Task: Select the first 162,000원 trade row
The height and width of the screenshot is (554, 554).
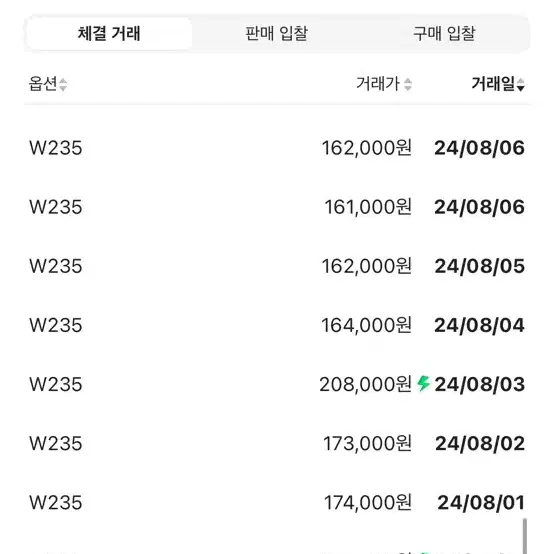Action: [277, 148]
